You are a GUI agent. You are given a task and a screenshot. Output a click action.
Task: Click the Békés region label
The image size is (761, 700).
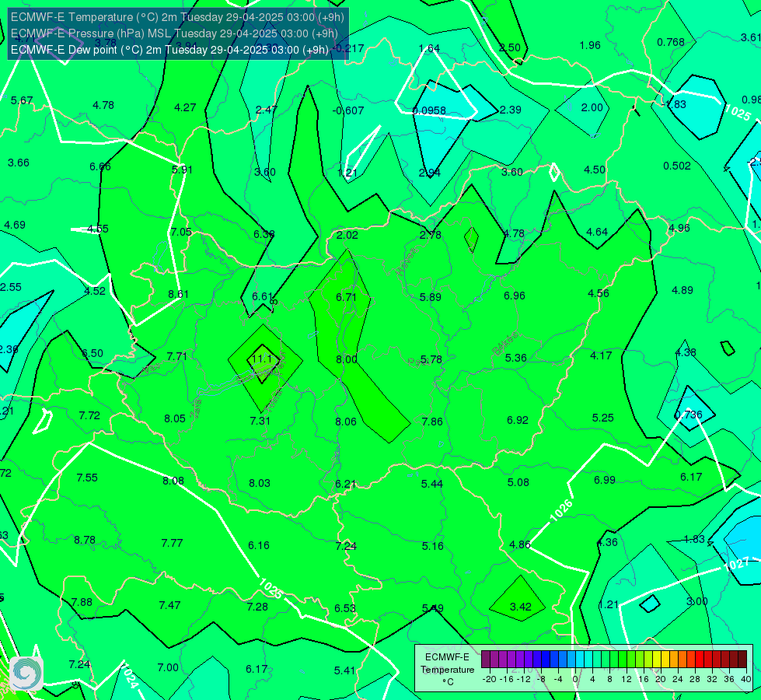pos(505,344)
